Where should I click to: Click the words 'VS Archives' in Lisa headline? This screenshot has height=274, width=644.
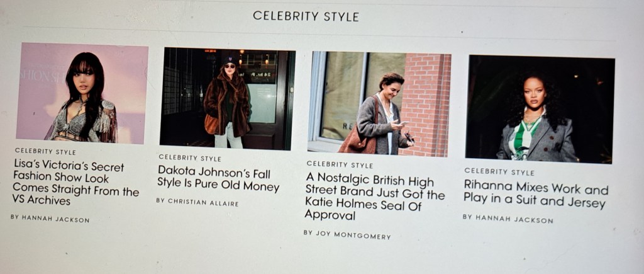pyautogui.click(x=41, y=201)
